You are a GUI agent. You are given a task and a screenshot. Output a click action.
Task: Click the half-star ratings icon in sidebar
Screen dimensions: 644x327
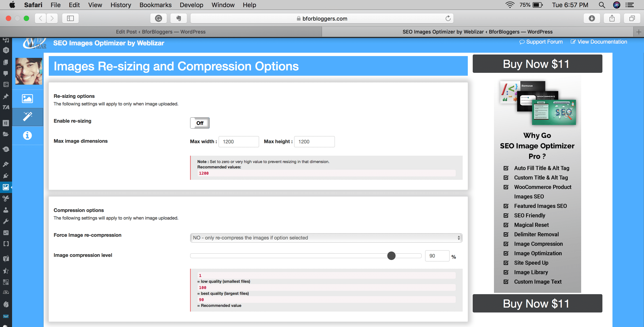6,271
